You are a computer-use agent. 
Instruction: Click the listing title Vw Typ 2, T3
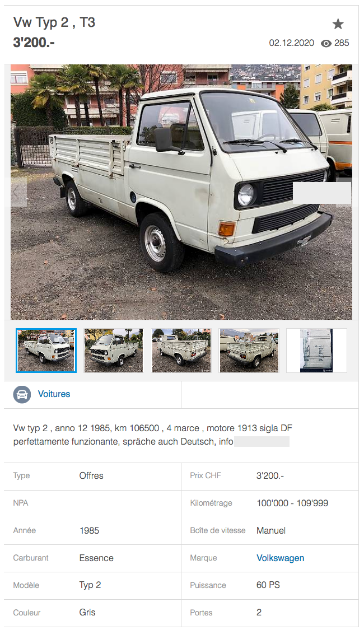[54, 22]
